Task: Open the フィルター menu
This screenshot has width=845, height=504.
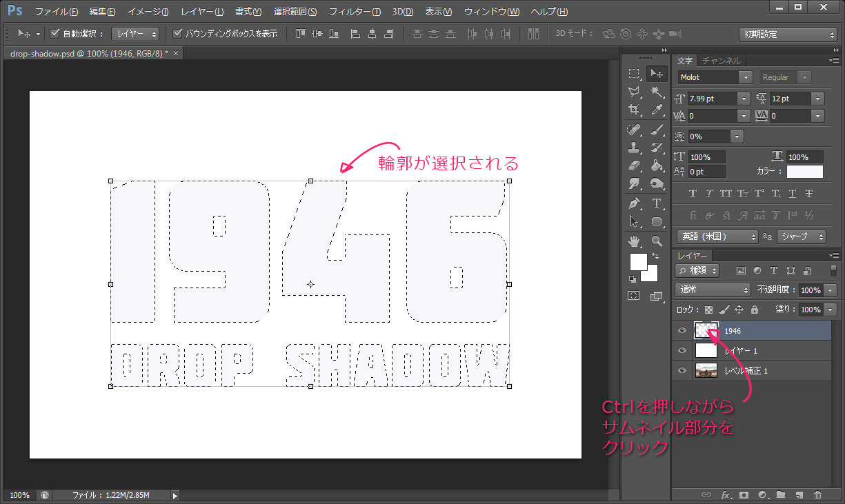Action: (353, 11)
